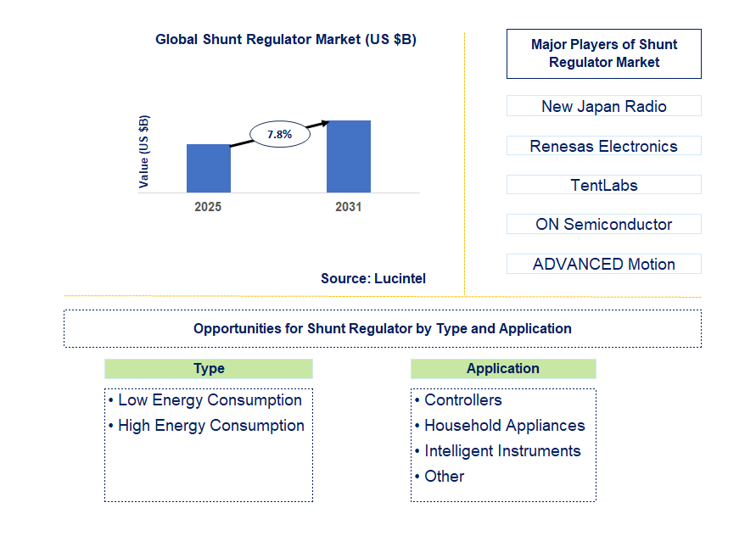This screenshot has width=756, height=536.
Task: Select the Source: Lucintel attribution text
Action: (x=373, y=278)
